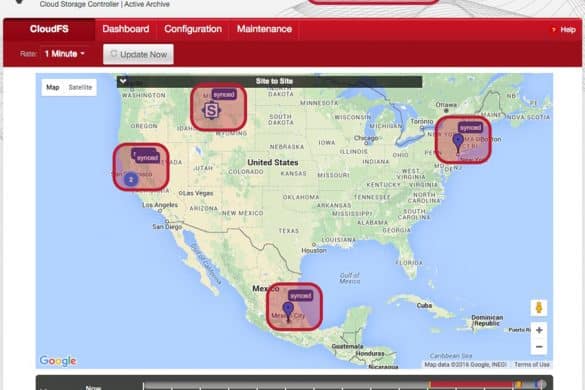Click the Update Now button
This screenshot has width=585, height=390.
click(x=138, y=54)
